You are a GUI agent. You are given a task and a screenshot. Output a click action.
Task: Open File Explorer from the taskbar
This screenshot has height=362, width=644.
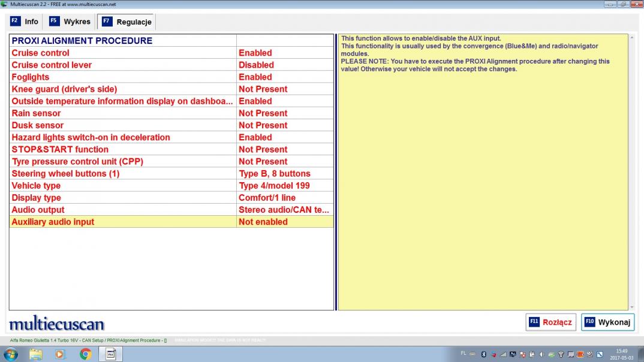pyautogui.click(x=36, y=354)
